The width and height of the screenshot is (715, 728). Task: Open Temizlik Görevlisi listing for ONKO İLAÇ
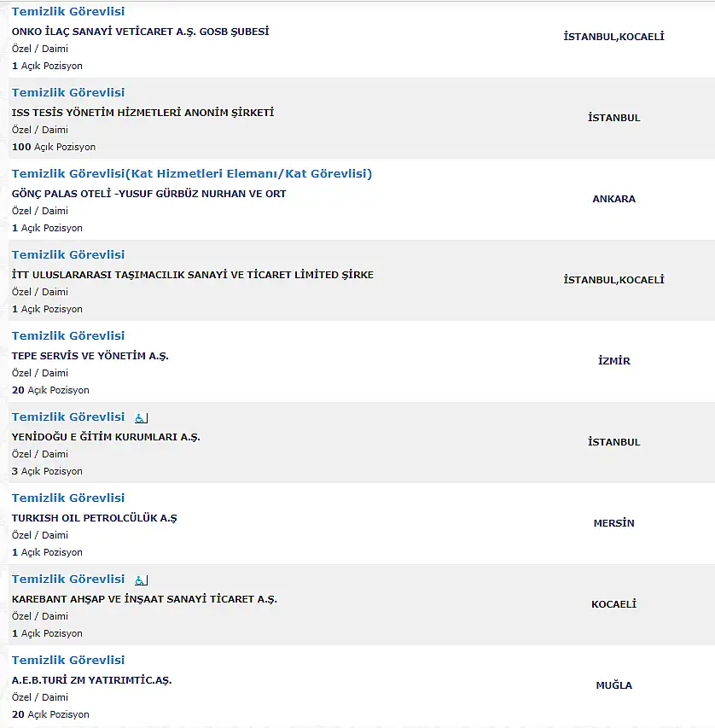coord(68,12)
